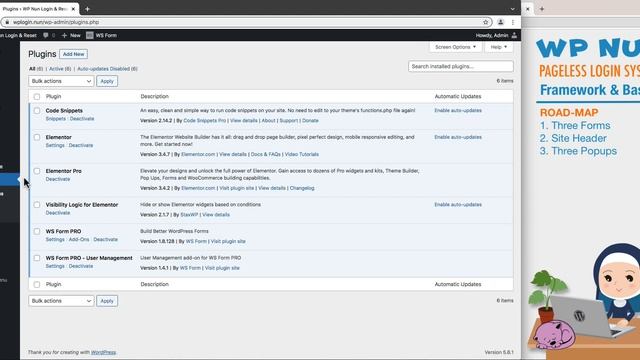
Task: Open Code Snippets Donate link
Action: coord(310,121)
